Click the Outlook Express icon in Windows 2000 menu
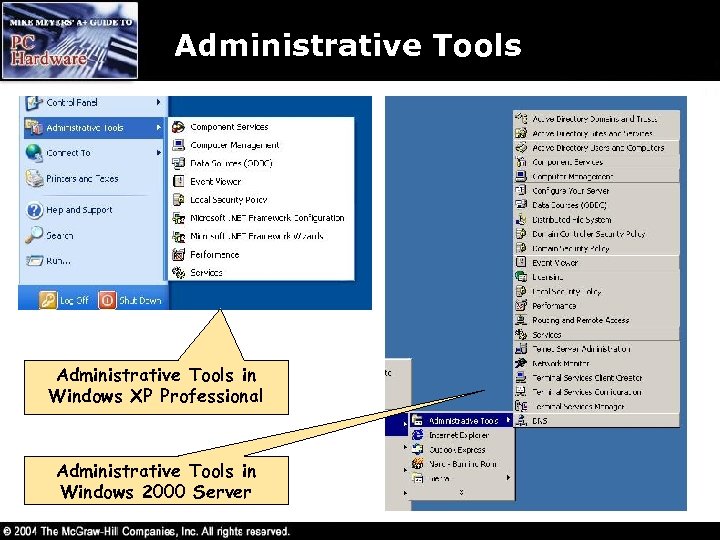 [x=417, y=449]
